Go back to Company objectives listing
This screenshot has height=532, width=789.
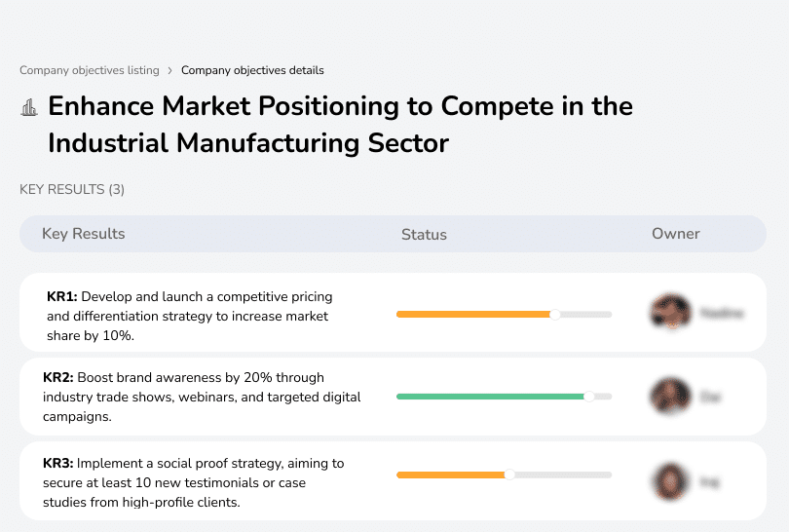(x=89, y=70)
